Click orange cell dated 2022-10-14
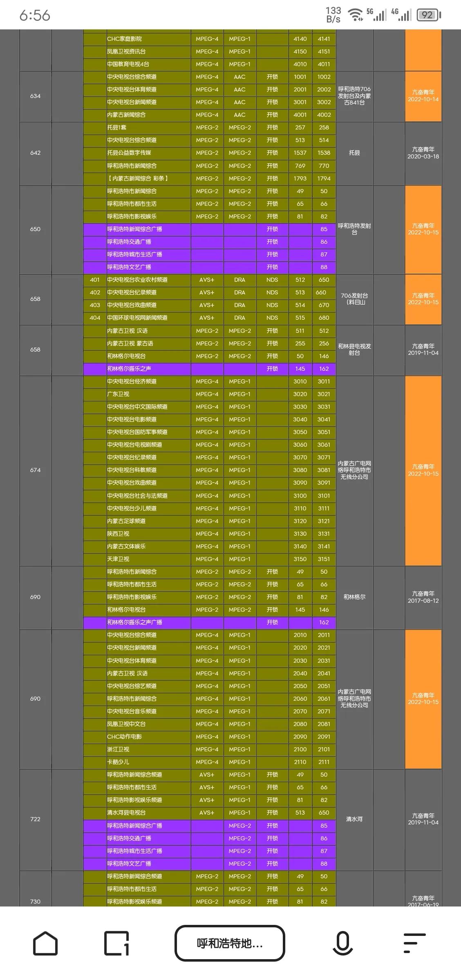The width and height of the screenshot is (461, 980). pyautogui.click(x=423, y=96)
